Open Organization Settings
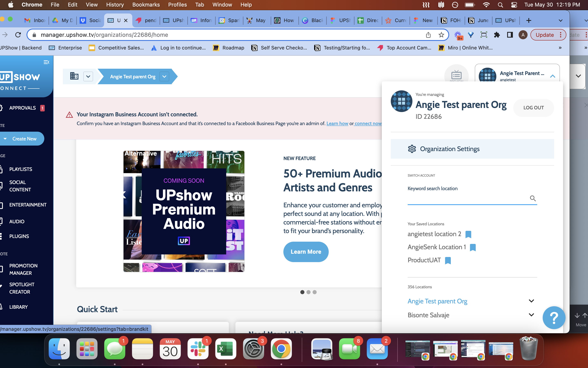This screenshot has width=588, height=368. [x=472, y=149]
